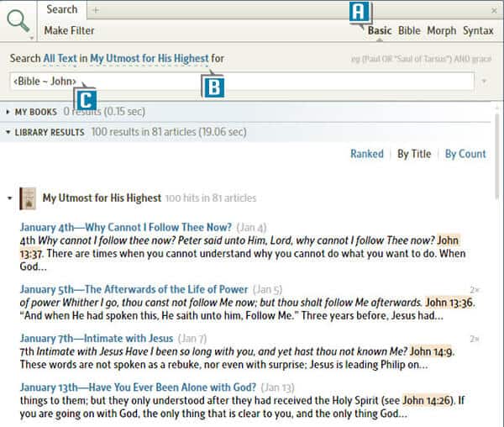Screen dimensions: 504x427
Task: Collapse the LIBRARY RESULTS section
Action: (8, 132)
